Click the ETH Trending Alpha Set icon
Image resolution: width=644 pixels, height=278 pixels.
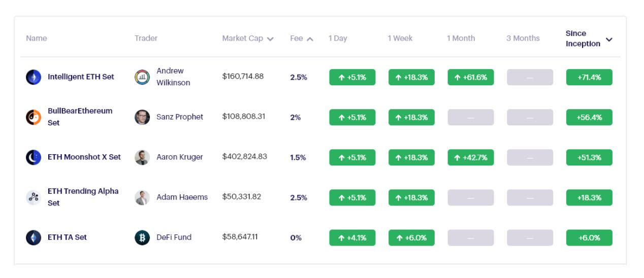point(33,197)
